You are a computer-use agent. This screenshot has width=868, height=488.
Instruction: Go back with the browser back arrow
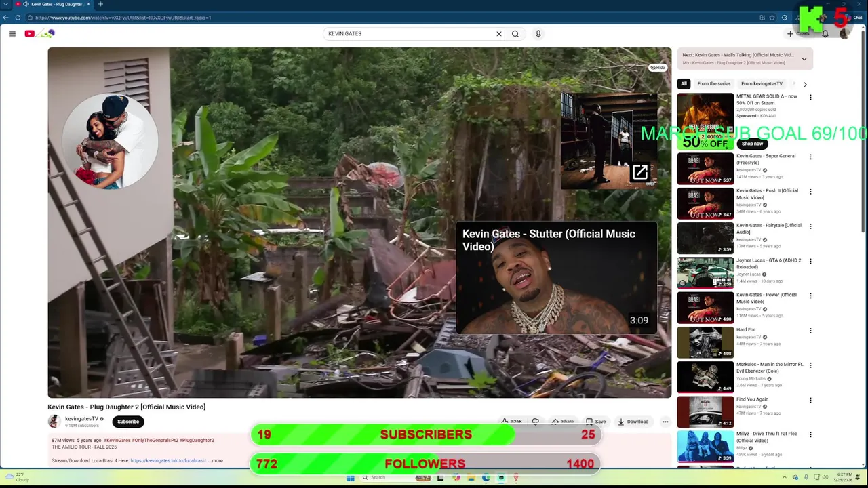coord(5,18)
